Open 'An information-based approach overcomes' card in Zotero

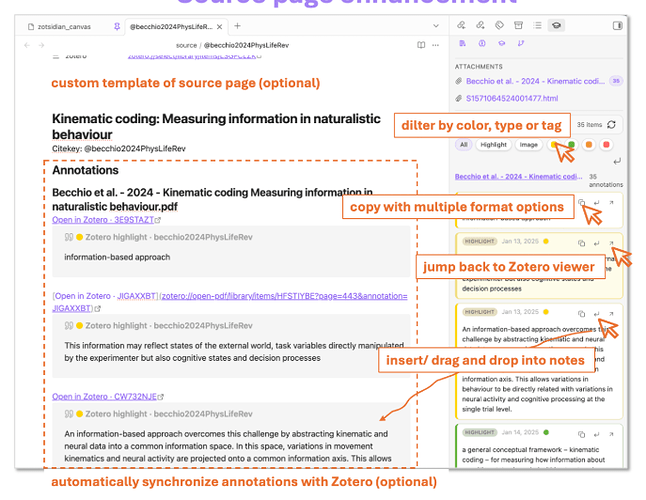(611, 314)
